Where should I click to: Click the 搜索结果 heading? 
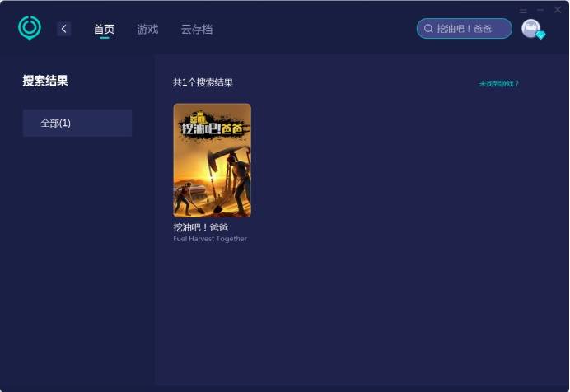point(45,81)
